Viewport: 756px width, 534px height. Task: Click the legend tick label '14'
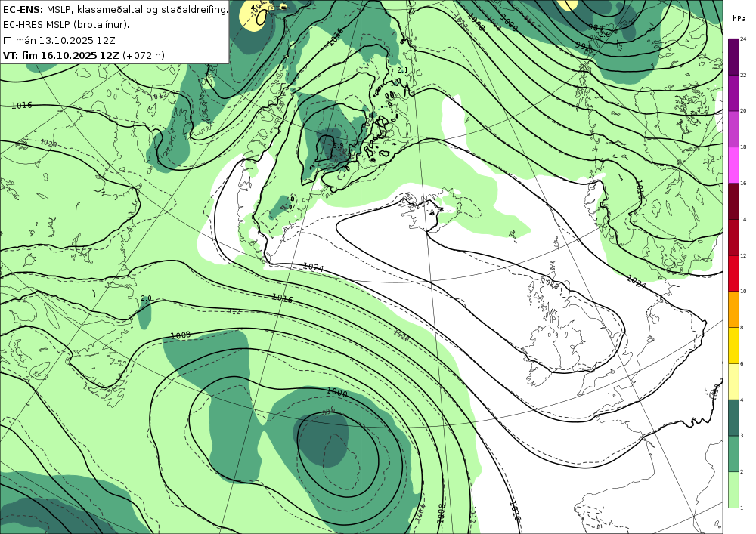pyautogui.click(x=743, y=219)
